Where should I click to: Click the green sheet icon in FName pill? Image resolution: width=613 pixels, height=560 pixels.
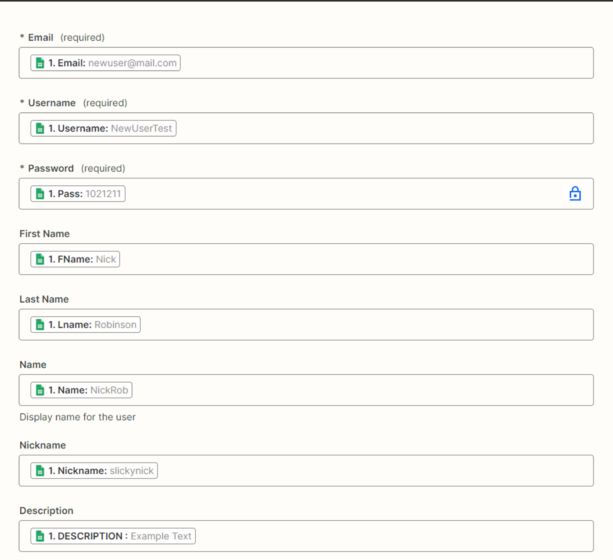click(x=40, y=259)
